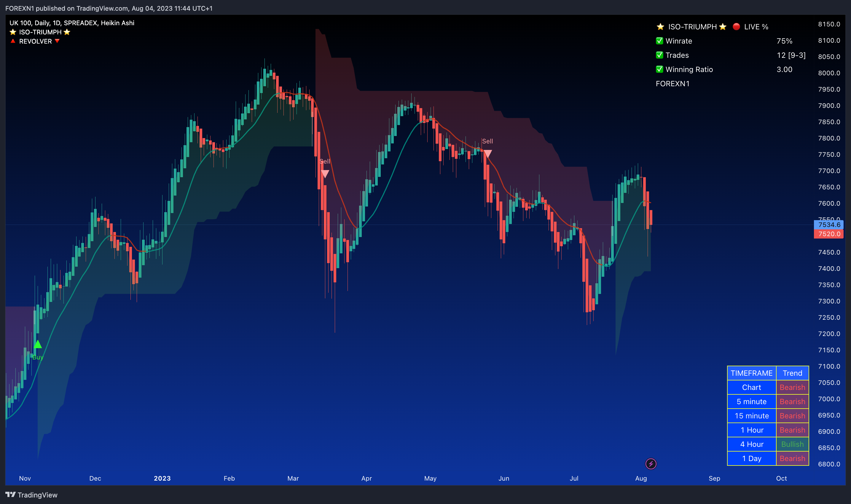This screenshot has height=504, width=851.
Task: Click the late-May Sell signal triangle
Action: (487, 154)
